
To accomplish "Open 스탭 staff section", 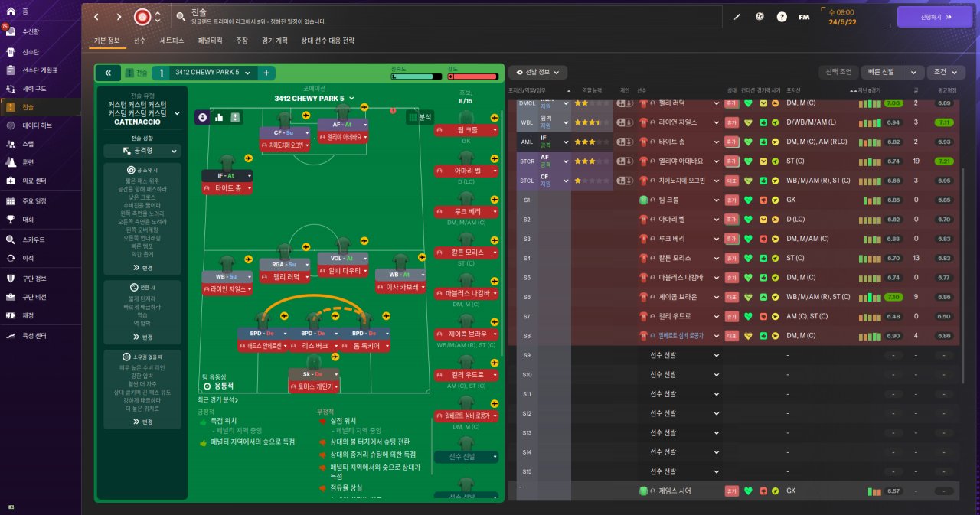I will pos(40,144).
